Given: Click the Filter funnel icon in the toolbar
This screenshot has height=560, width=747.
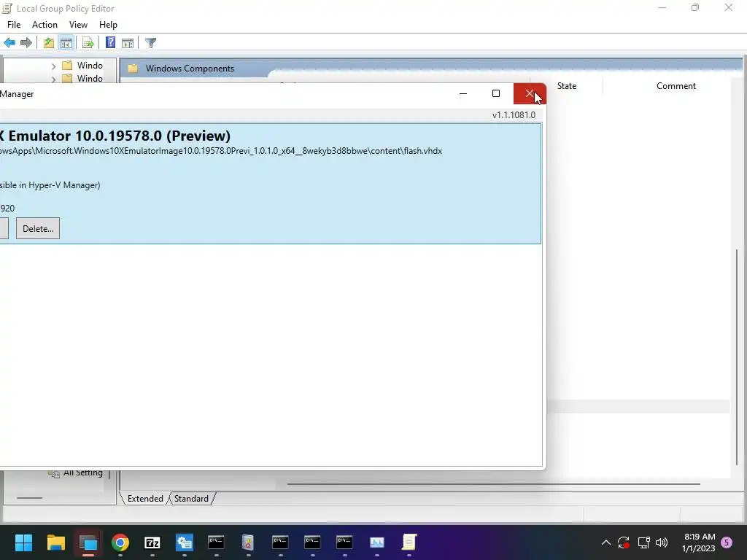Looking at the screenshot, I should [150, 43].
